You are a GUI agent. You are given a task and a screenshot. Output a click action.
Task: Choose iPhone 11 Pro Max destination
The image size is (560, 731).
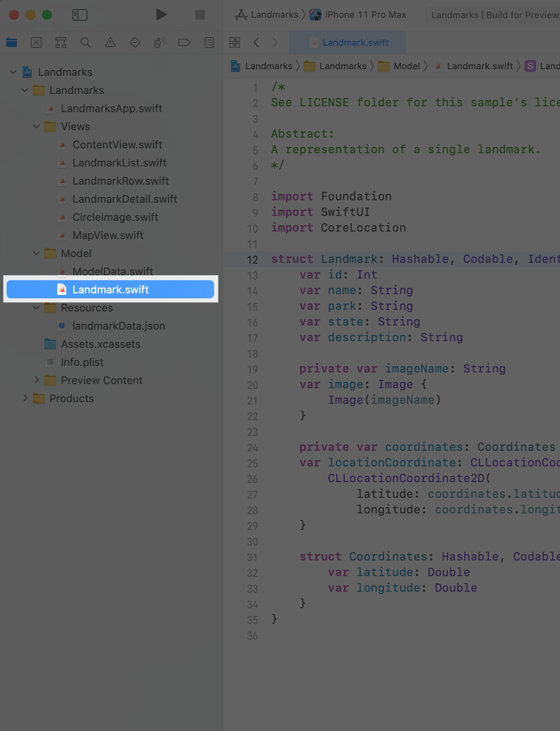(358, 15)
